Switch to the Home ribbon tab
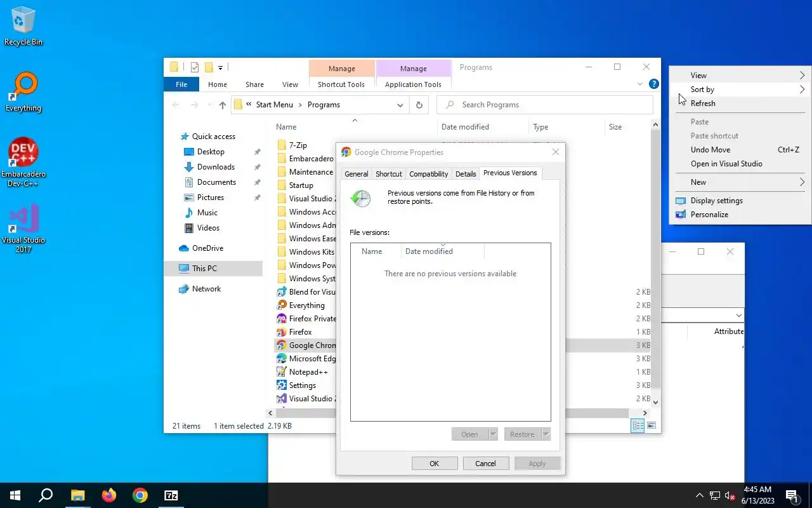812x508 pixels. point(218,84)
